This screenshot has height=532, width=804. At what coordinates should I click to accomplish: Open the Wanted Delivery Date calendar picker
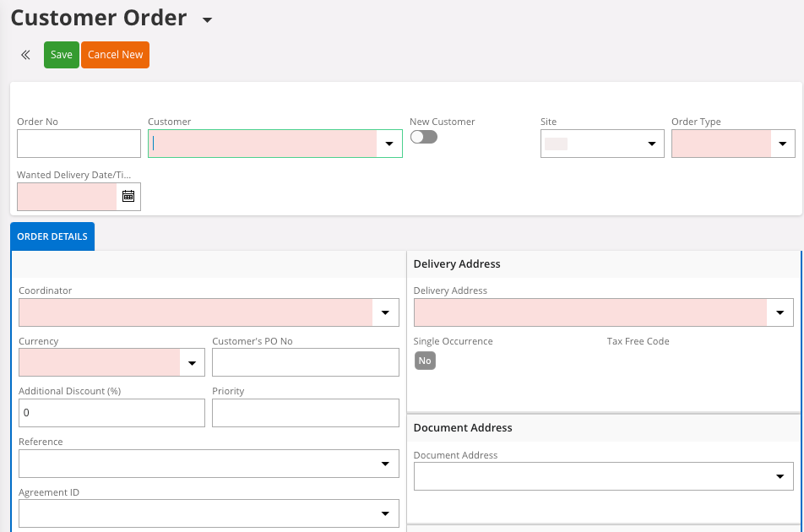point(128,196)
